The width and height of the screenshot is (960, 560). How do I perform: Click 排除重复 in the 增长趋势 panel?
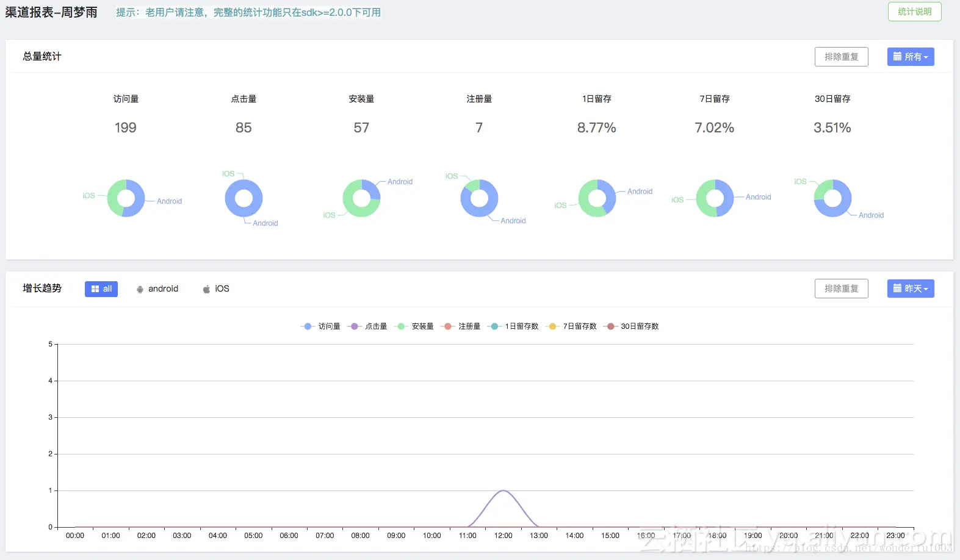[x=841, y=289]
